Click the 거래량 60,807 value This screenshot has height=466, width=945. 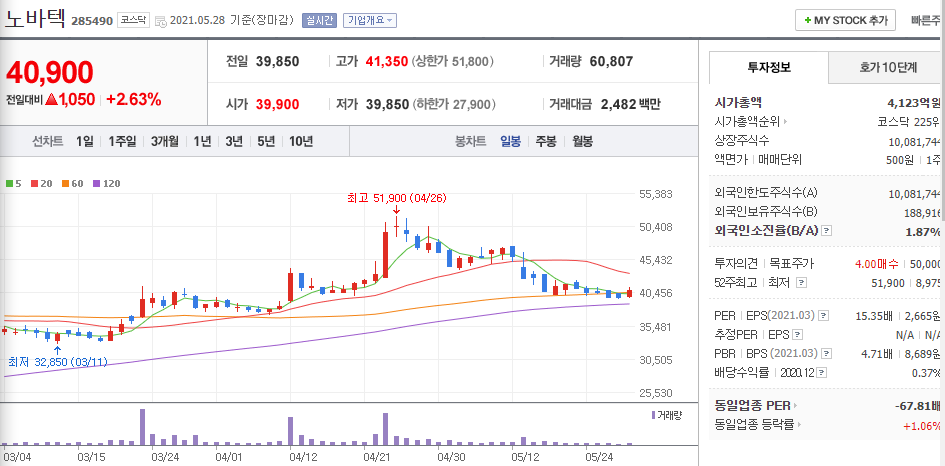[612, 61]
